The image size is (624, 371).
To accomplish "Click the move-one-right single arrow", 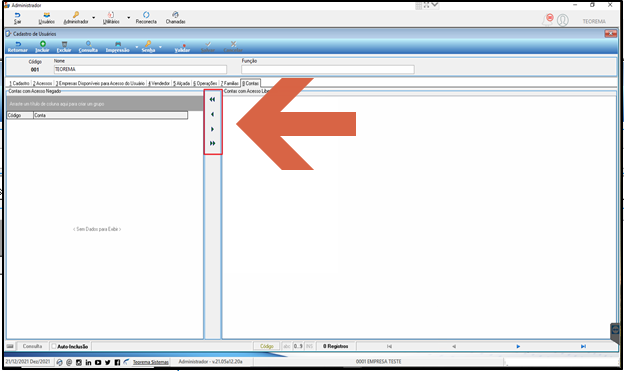I will 213,129.
